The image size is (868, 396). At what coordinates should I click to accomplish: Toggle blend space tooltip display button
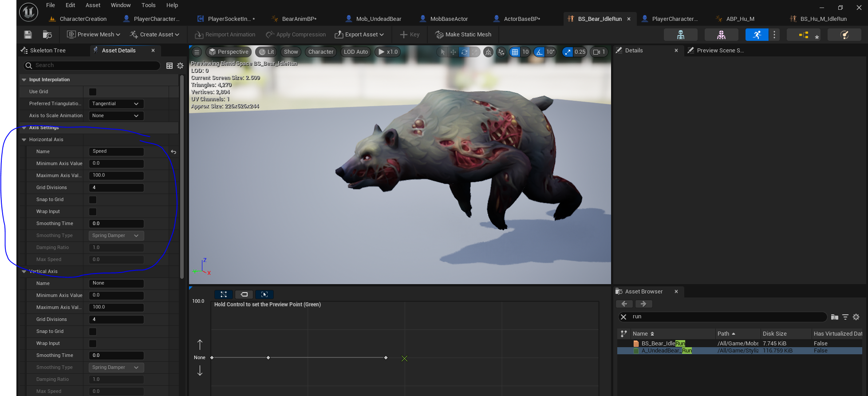point(264,294)
